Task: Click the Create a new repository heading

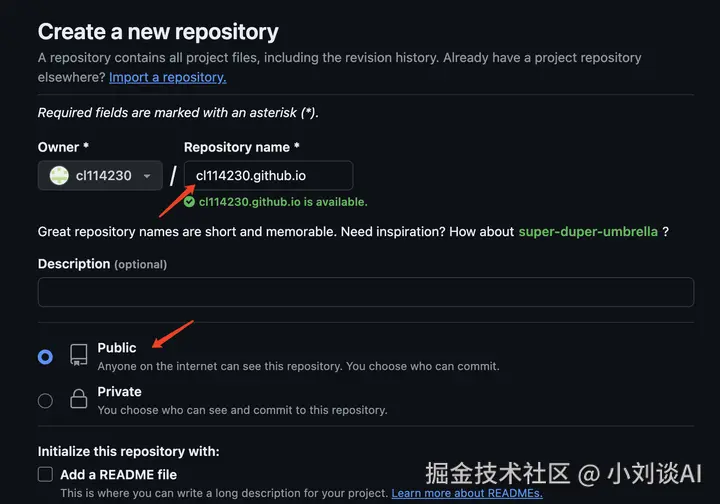Action: 158,32
